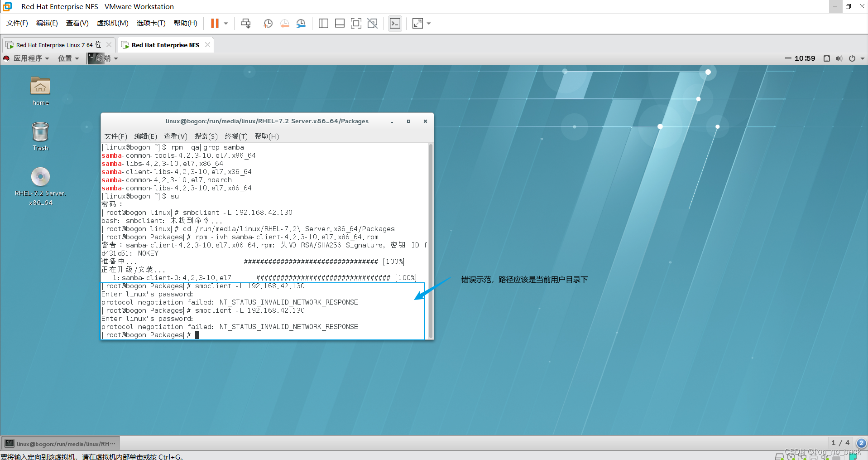Open the snapshot manager

[301, 23]
